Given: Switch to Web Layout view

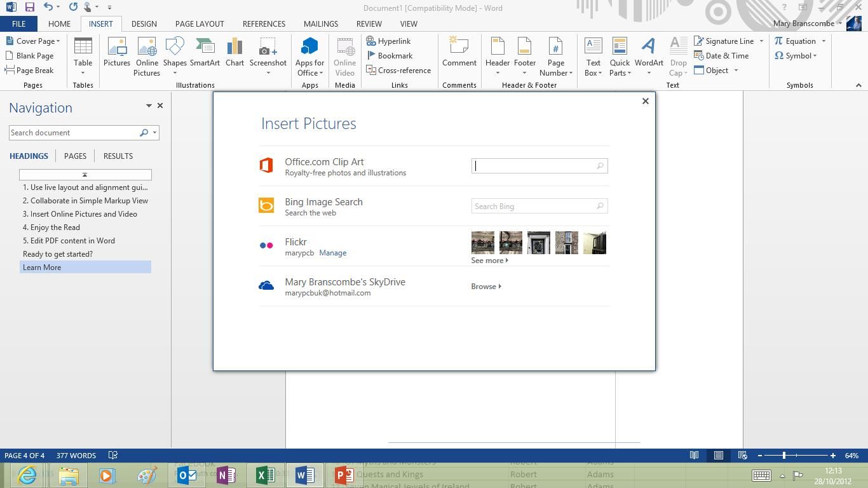Looking at the screenshot, I should 742,455.
